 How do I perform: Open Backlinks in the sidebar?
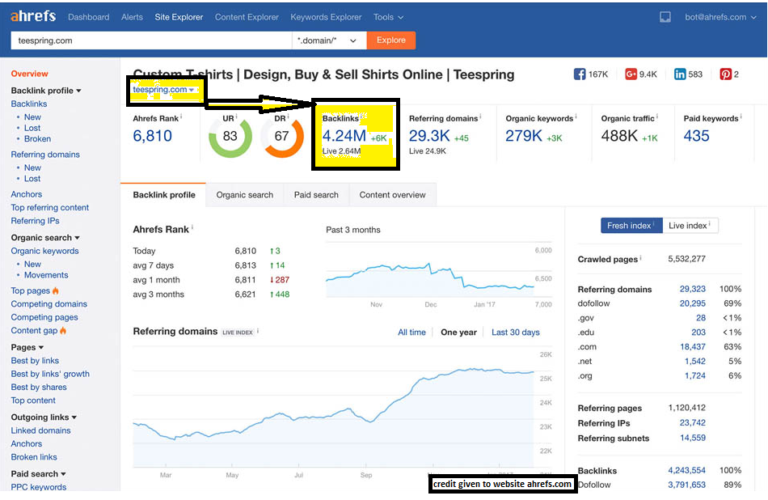click(29, 104)
